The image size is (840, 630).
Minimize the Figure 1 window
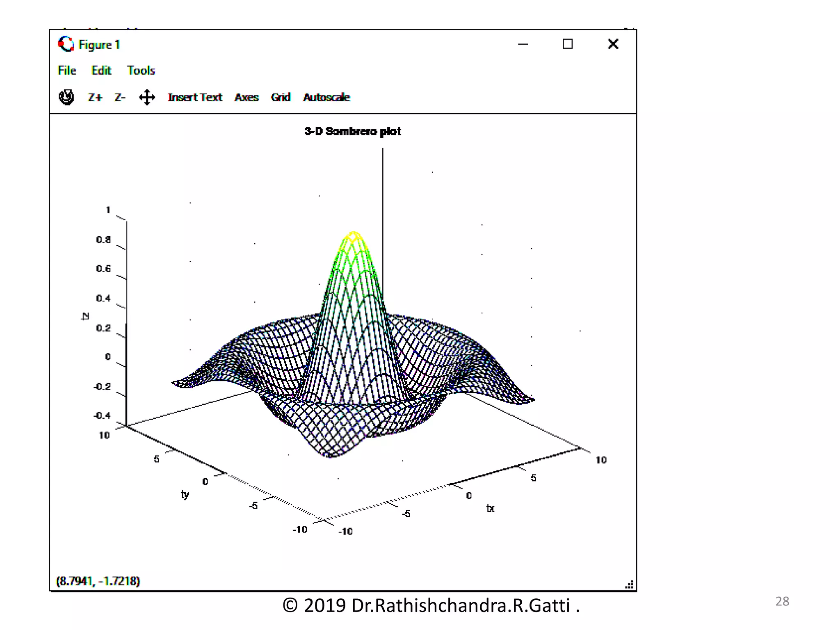[x=523, y=44]
